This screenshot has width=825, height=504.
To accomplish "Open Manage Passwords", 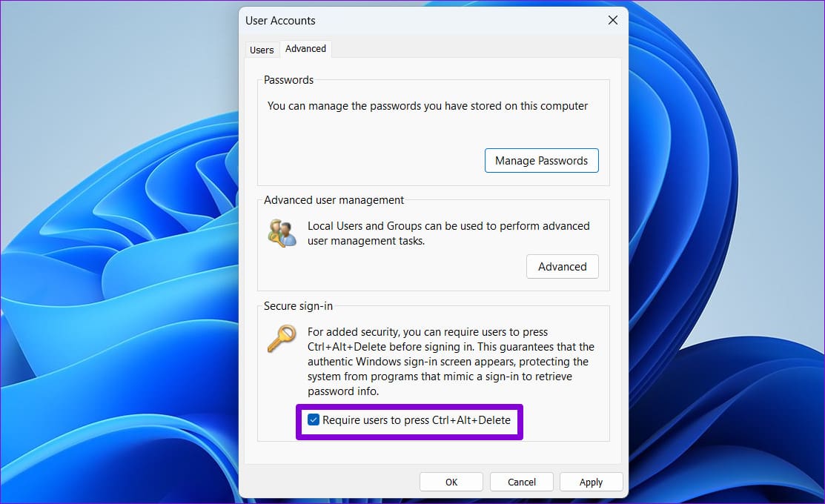I will (541, 160).
